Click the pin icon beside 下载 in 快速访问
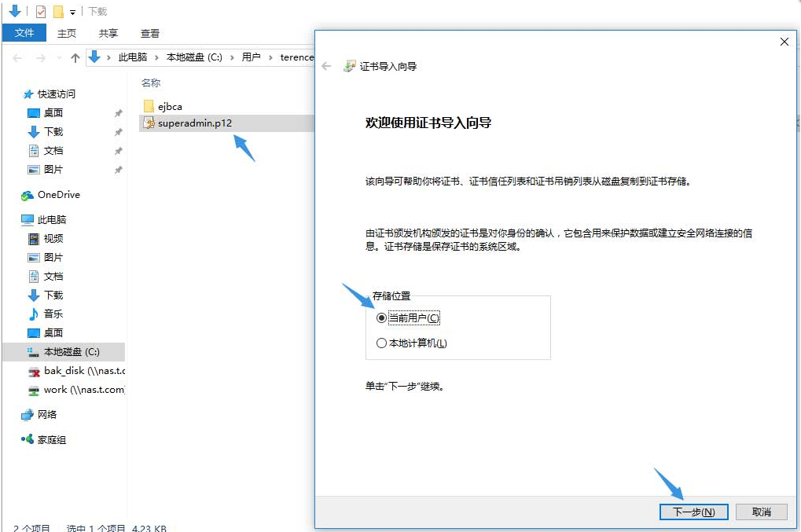This screenshot has width=801, height=532. coord(118,132)
